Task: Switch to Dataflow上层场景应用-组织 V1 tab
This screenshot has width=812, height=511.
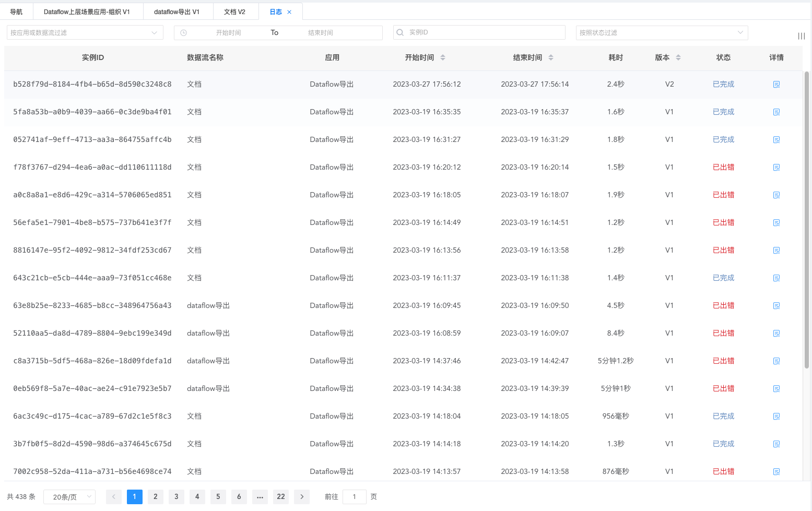Action: tap(87, 11)
